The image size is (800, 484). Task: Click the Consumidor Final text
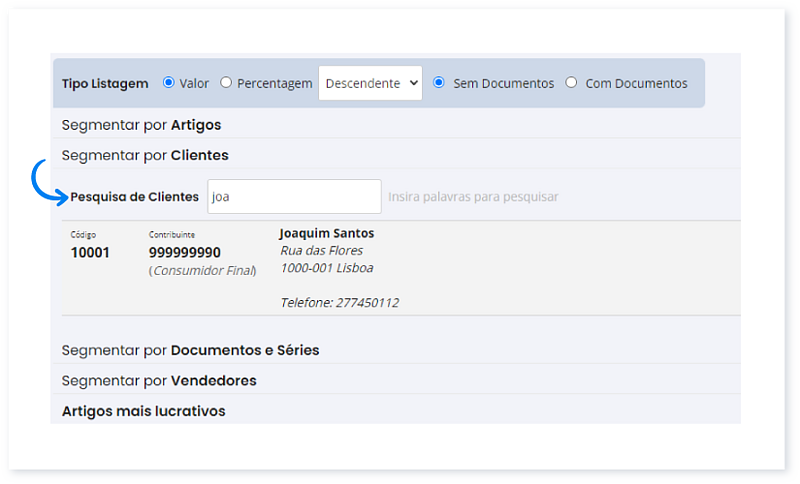(203, 271)
